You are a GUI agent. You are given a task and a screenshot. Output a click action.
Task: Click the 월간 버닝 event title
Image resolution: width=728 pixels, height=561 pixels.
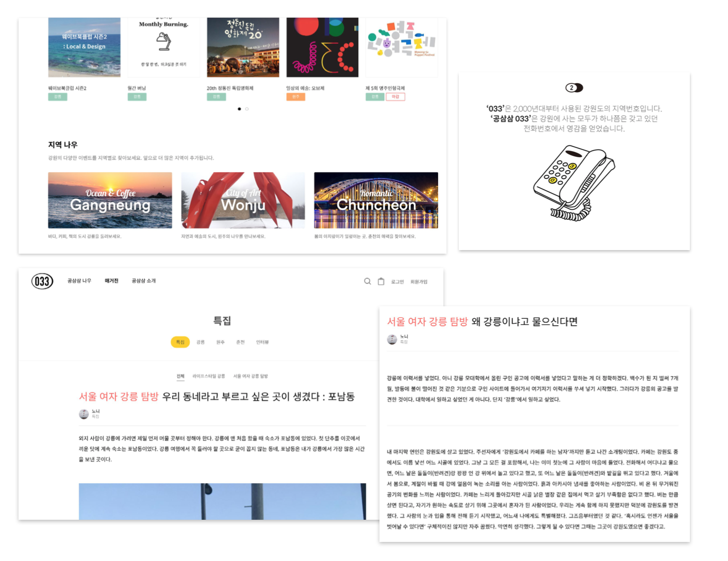[137, 88]
